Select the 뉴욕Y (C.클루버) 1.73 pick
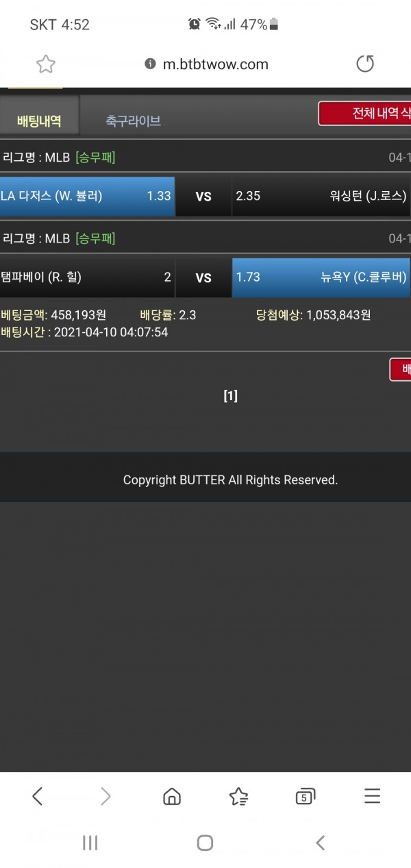 coord(321,277)
